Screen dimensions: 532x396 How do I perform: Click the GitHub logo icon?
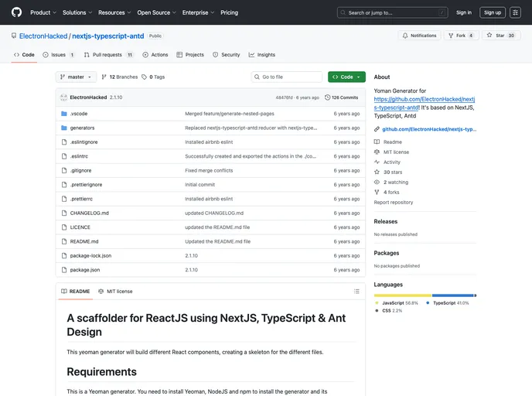click(16, 12)
